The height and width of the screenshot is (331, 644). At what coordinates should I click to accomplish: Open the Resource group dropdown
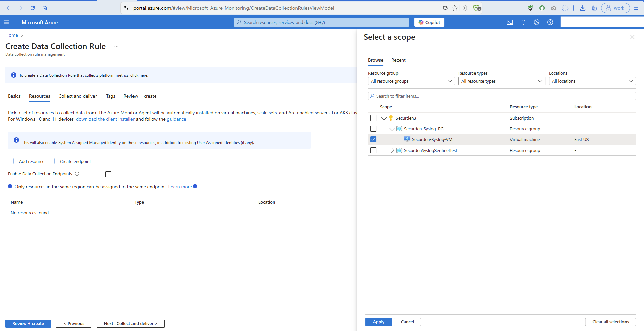tap(411, 81)
